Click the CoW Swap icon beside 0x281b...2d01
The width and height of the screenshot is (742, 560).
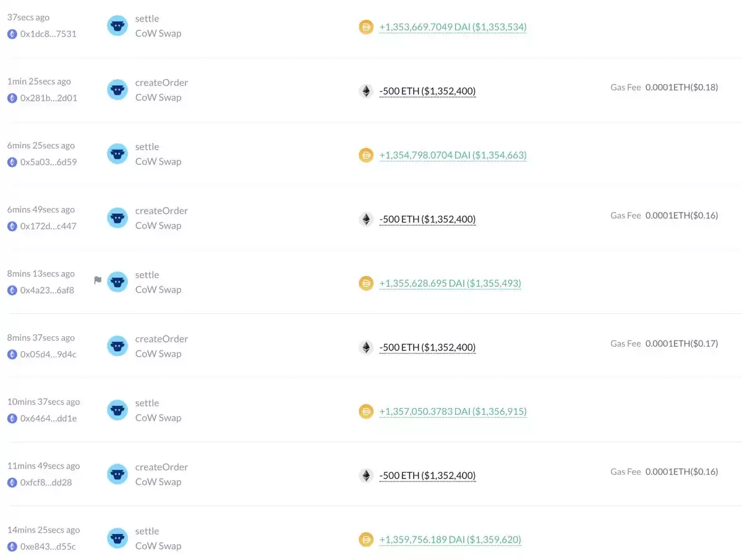[x=117, y=90]
